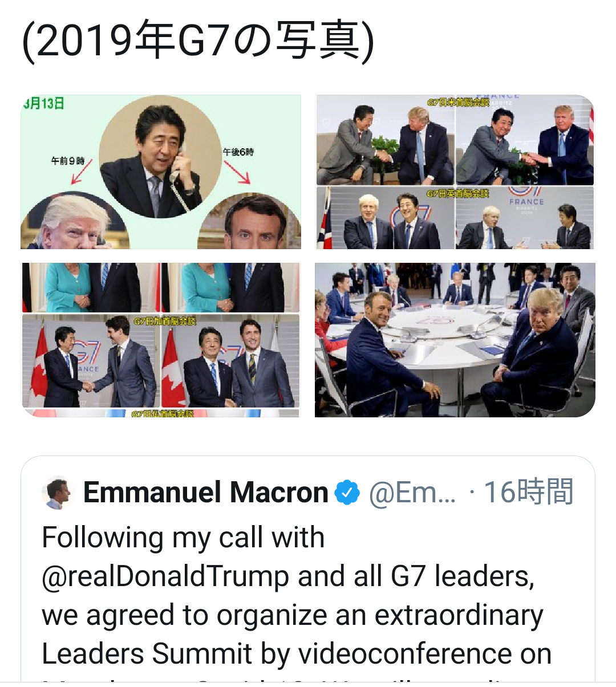This screenshot has width=616, height=687.
Task: Open the Emmanuel Macron display name
Action: pyautogui.click(x=206, y=493)
